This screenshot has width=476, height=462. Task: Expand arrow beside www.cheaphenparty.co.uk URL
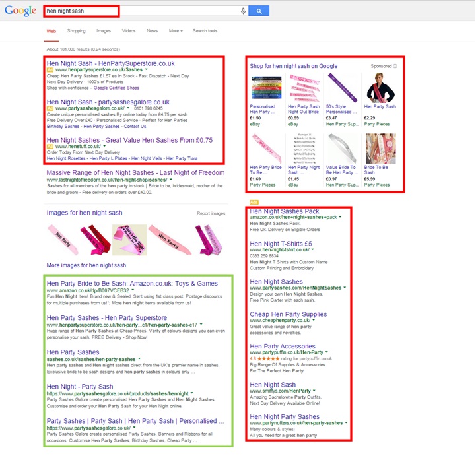tap(314, 320)
